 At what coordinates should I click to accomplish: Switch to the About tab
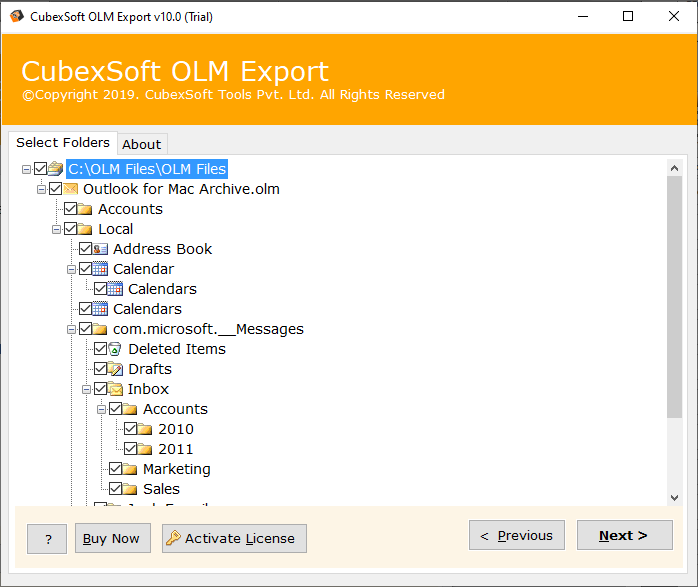pos(141,144)
